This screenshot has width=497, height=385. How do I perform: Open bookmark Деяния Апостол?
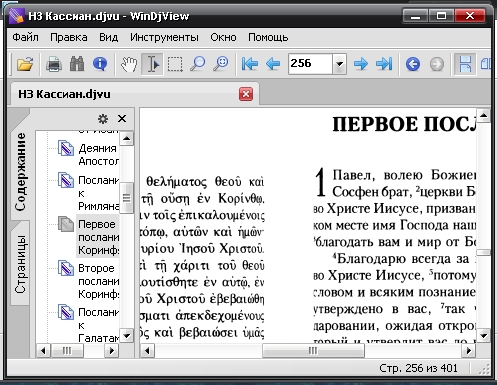(98, 155)
